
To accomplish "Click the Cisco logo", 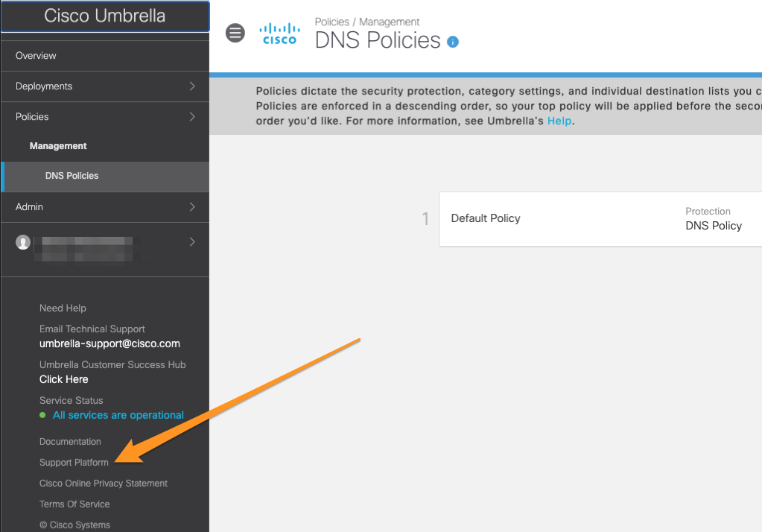I will [280, 34].
